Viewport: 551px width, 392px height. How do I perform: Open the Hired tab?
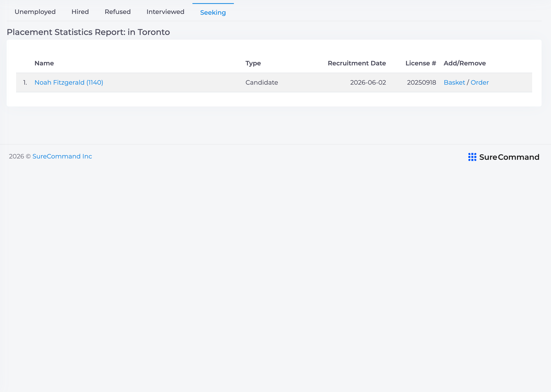pyautogui.click(x=80, y=12)
